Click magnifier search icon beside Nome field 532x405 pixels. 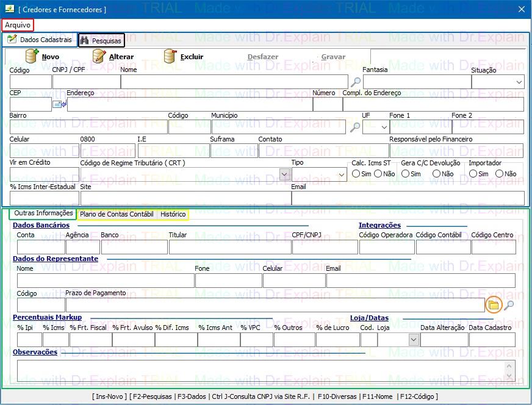[356, 82]
